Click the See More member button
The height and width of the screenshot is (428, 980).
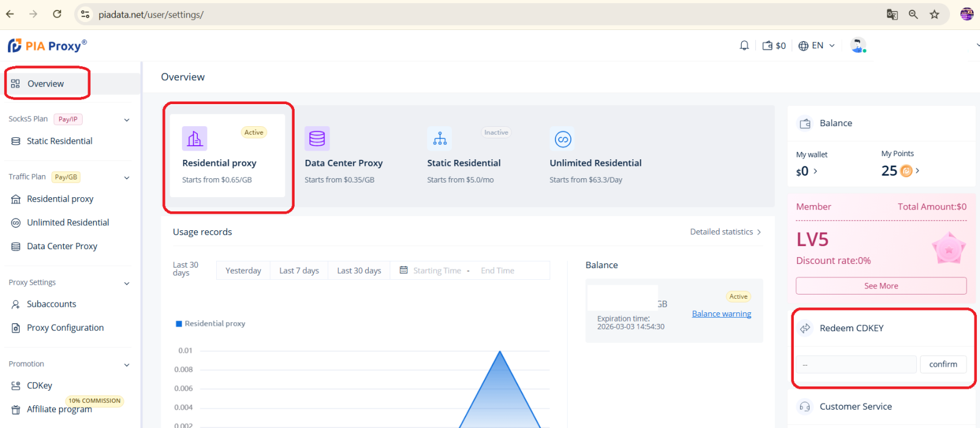coord(881,286)
